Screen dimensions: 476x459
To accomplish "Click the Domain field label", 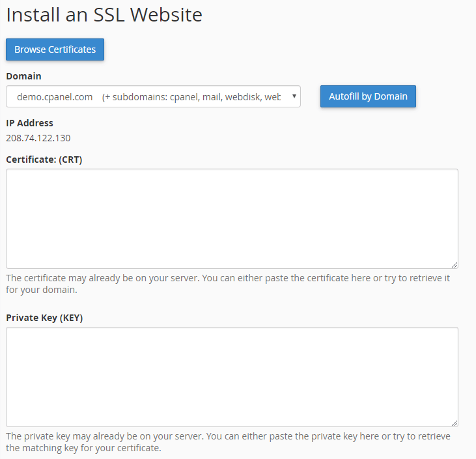I will pyautogui.click(x=23, y=76).
